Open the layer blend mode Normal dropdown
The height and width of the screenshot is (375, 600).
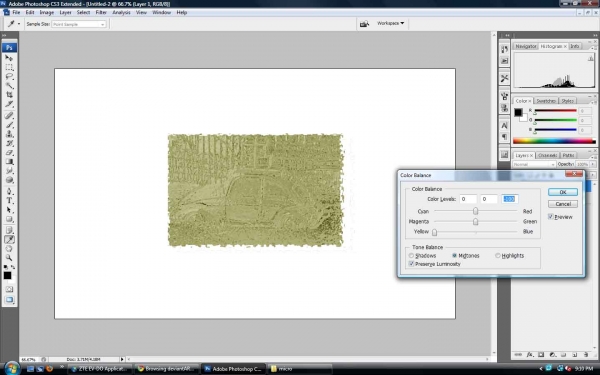point(534,164)
